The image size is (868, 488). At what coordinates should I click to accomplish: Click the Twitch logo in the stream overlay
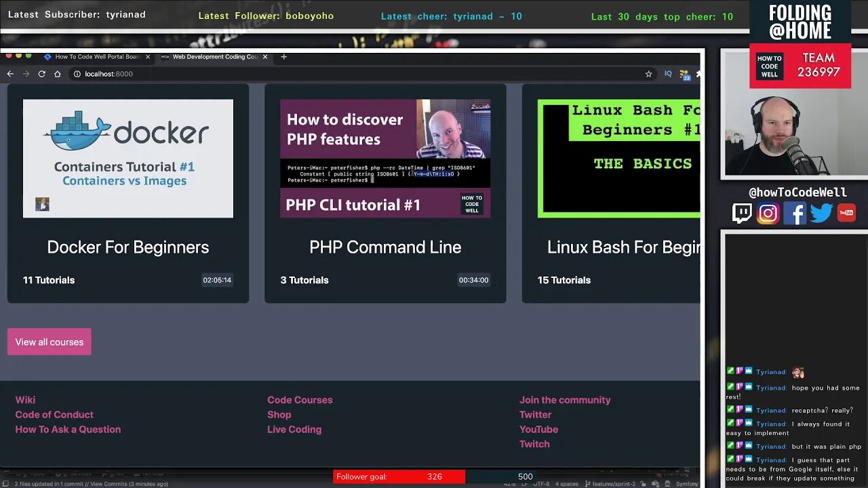pos(742,213)
